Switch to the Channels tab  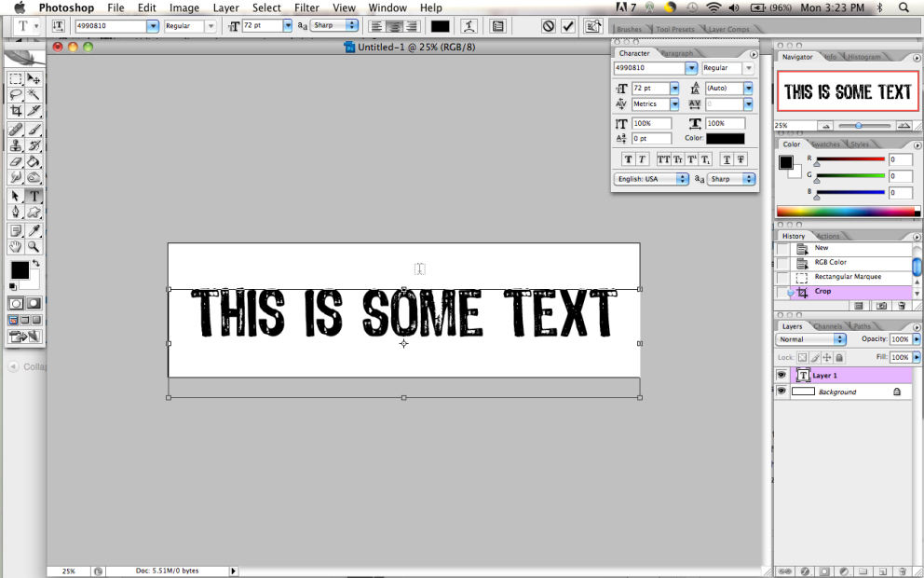coord(827,326)
